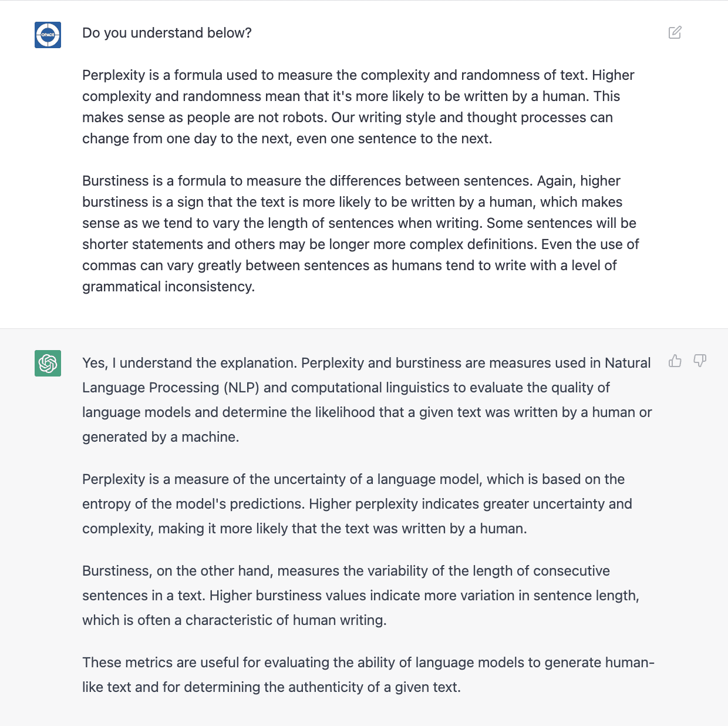
Task: Click the green ChatGPT logo avatar
Action: click(48, 363)
